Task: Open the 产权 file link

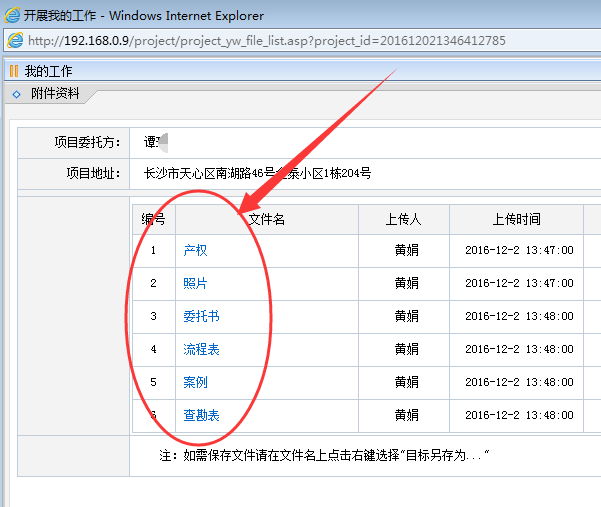Action: (195, 250)
